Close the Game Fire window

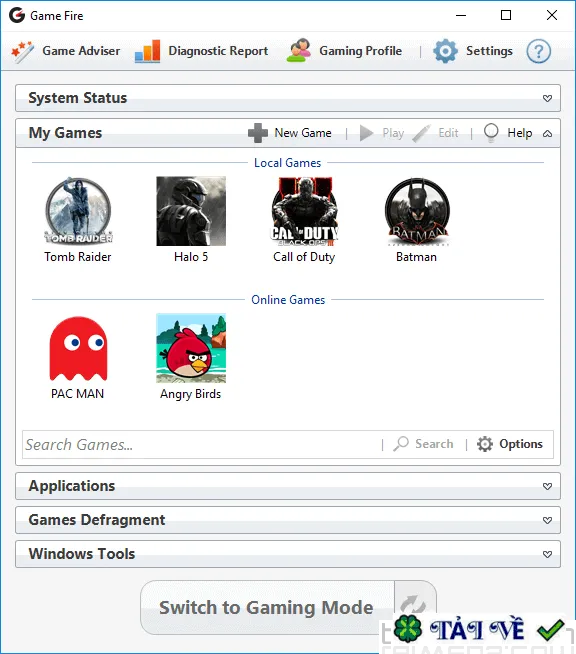(552, 15)
